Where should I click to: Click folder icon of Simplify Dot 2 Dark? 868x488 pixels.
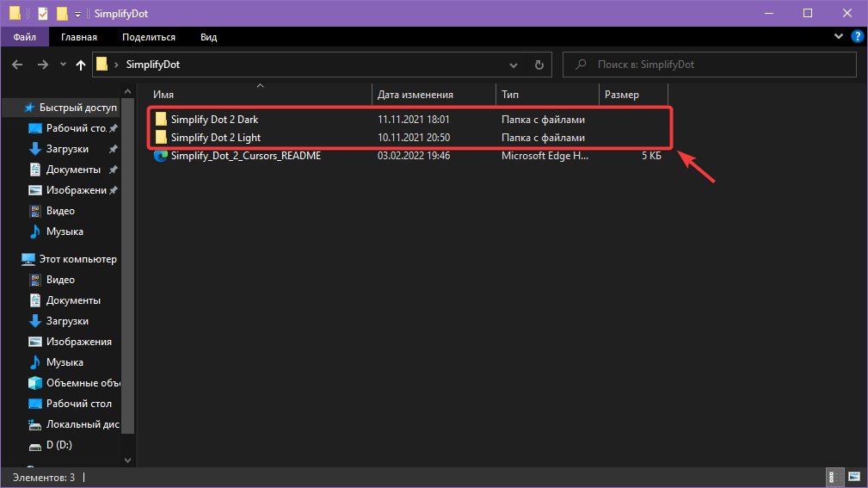(161, 119)
